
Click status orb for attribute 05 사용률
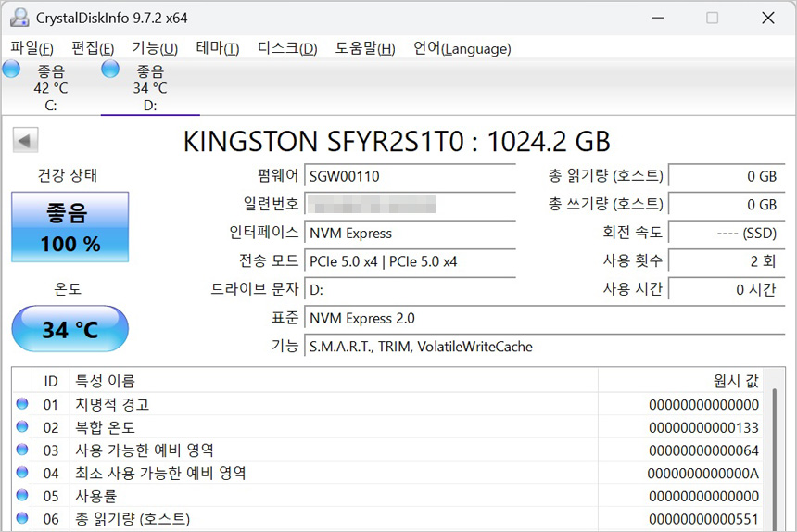pyautogui.click(x=22, y=496)
